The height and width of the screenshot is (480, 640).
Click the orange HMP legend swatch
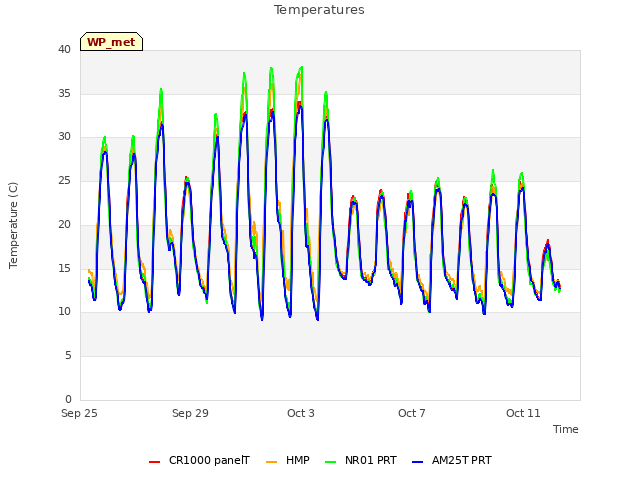(x=271, y=461)
